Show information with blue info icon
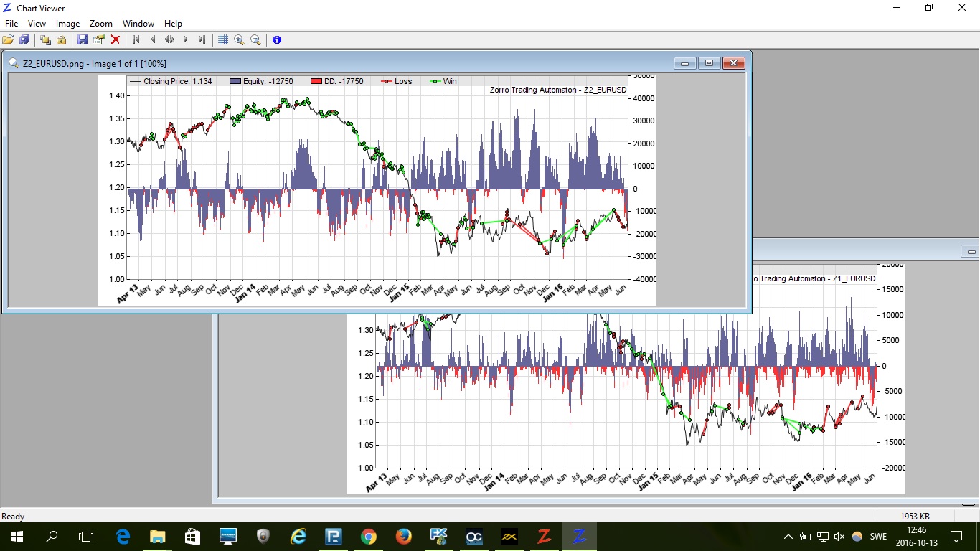This screenshot has height=551, width=980. pos(277,39)
